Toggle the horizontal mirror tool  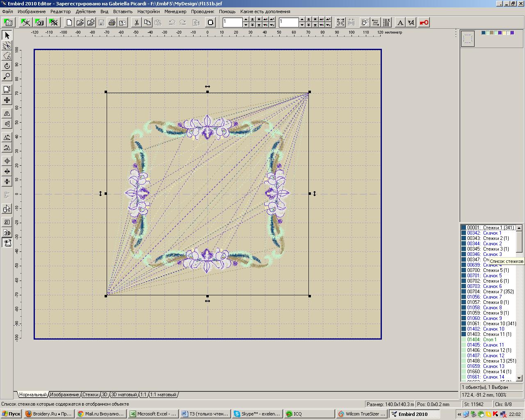(x=7, y=113)
